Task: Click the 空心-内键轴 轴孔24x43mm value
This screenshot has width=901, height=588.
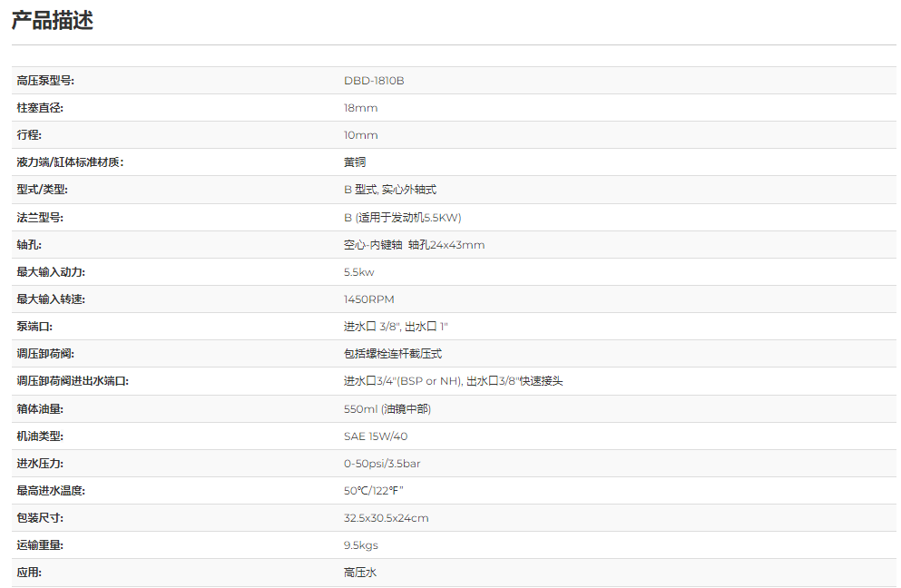Action: coord(414,245)
